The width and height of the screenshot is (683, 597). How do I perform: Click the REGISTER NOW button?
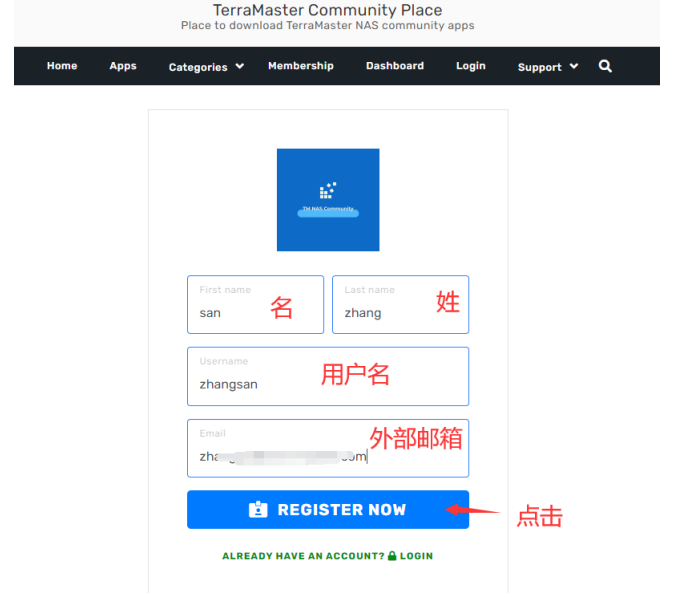(328, 509)
